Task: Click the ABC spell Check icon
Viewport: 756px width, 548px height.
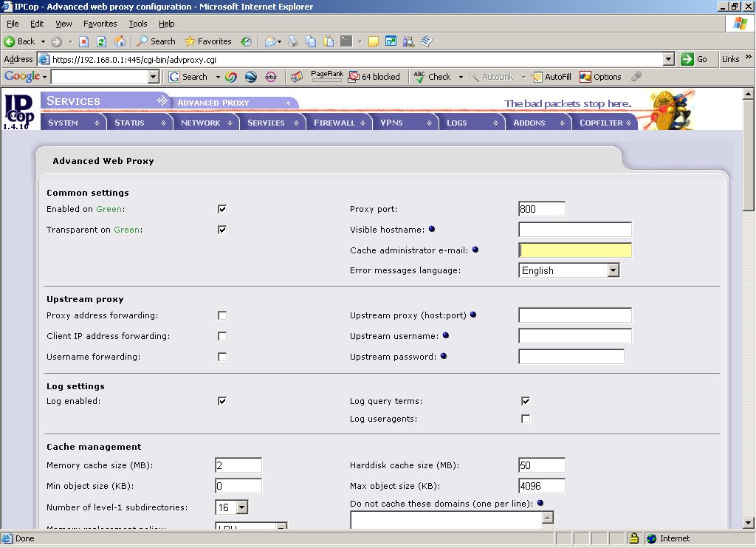Action: 419,77
